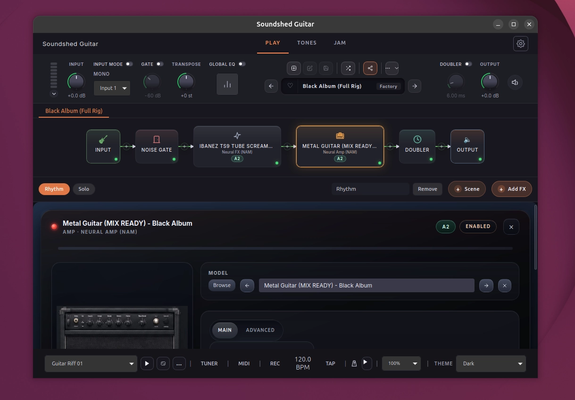This screenshot has height=400, width=575.
Task: Toggle Doubler block's green power dot
Action: point(431,159)
